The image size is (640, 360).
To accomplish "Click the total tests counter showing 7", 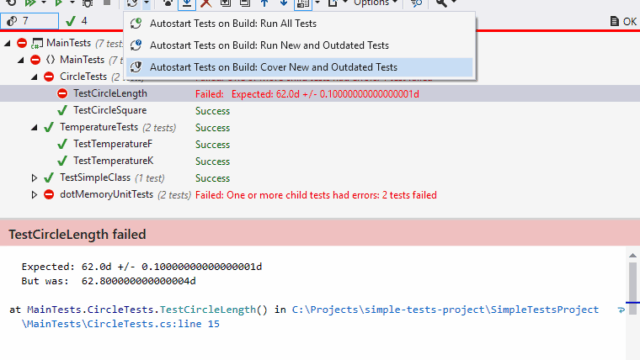I will click(29, 21).
